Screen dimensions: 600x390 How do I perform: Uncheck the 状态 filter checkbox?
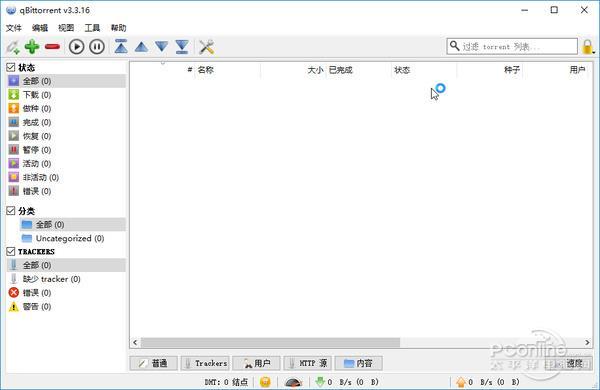click(x=11, y=67)
